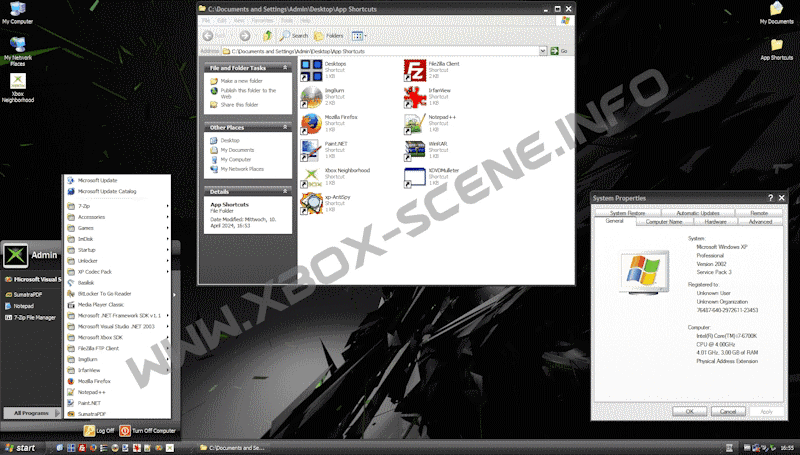Click the Go button next to address bar
This screenshot has height=455, width=800.
tap(559, 51)
